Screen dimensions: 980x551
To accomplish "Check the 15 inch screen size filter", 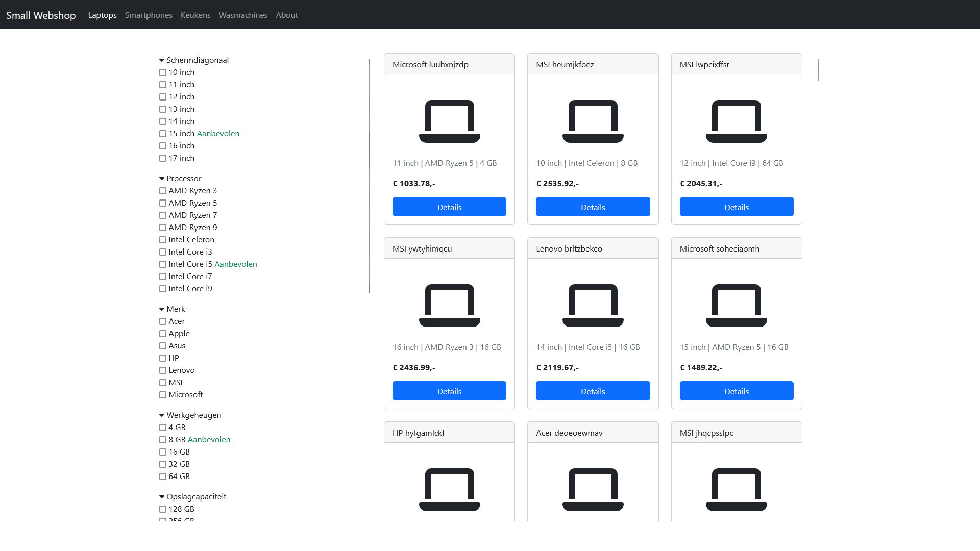I will coord(163,134).
